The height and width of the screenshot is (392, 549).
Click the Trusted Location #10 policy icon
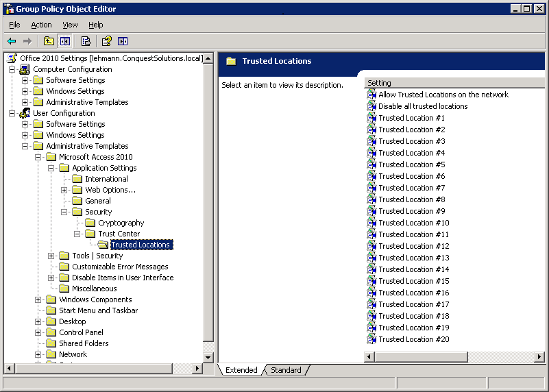pyautogui.click(x=371, y=223)
